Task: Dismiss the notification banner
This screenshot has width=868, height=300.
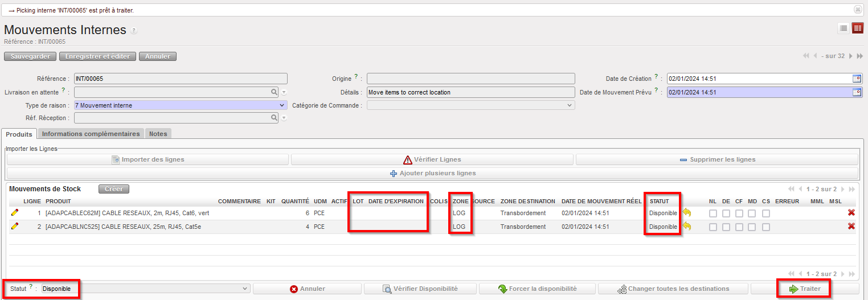Action: [x=857, y=10]
